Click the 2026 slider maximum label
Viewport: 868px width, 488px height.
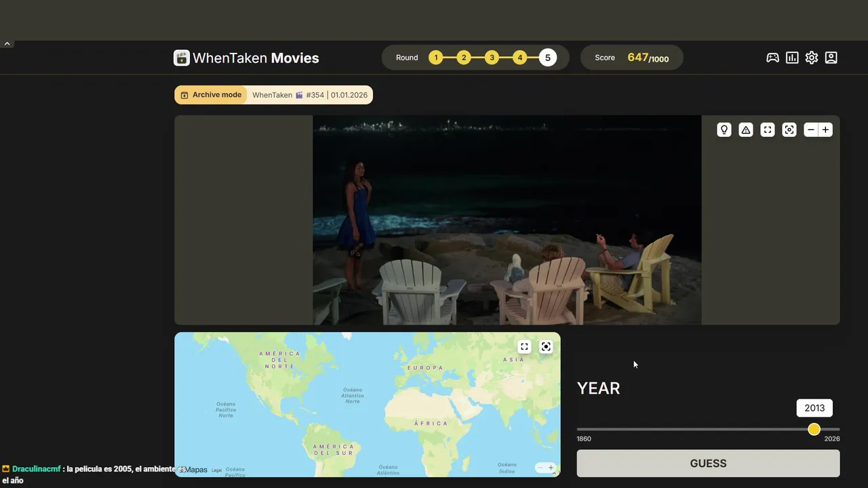pyautogui.click(x=832, y=439)
